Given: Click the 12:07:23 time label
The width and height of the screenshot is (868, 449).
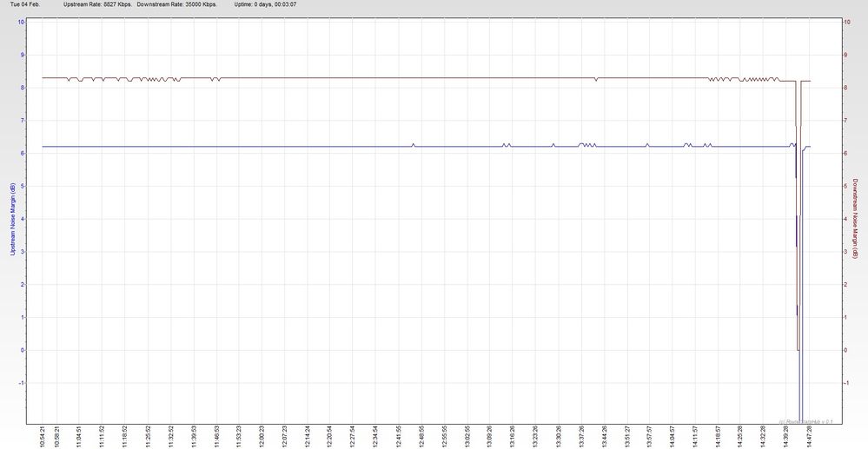Looking at the screenshot, I should 284,437.
